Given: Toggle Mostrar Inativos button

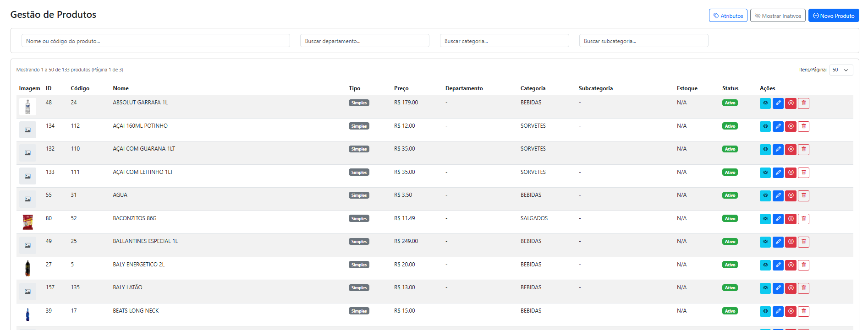Looking at the screenshot, I should [x=777, y=16].
